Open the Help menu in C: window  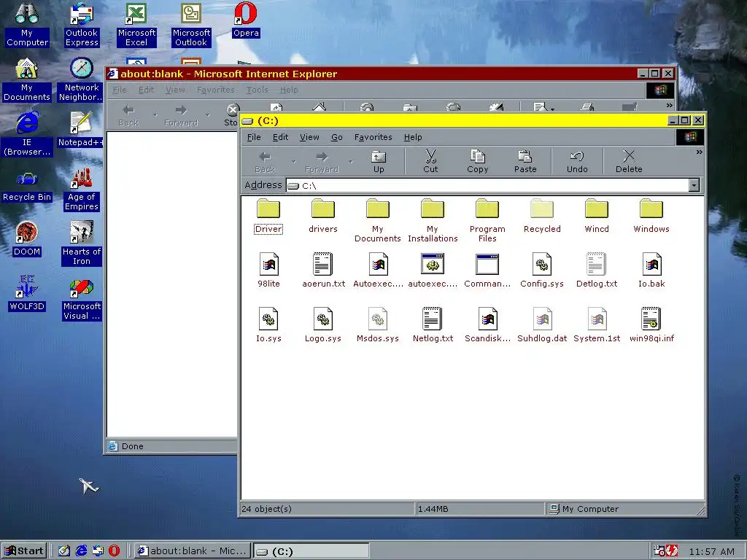(413, 137)
